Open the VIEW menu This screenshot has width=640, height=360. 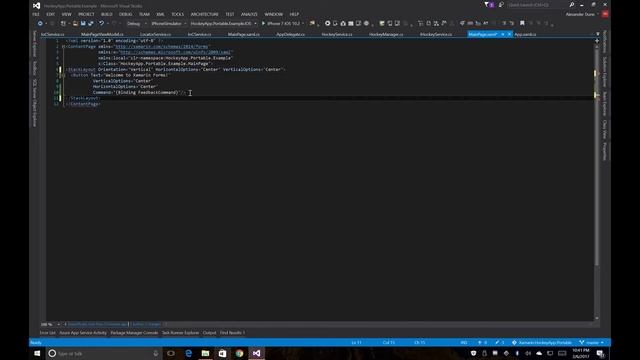point(66,14)
